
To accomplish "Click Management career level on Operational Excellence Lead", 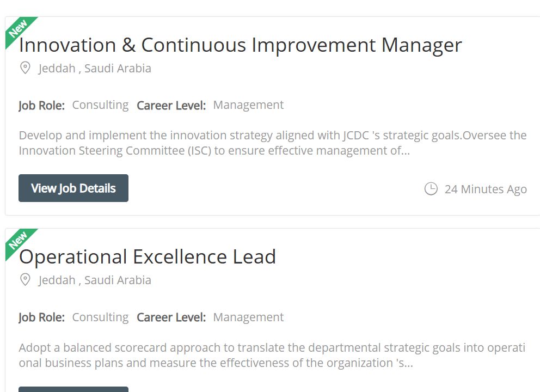I will 248,317.
